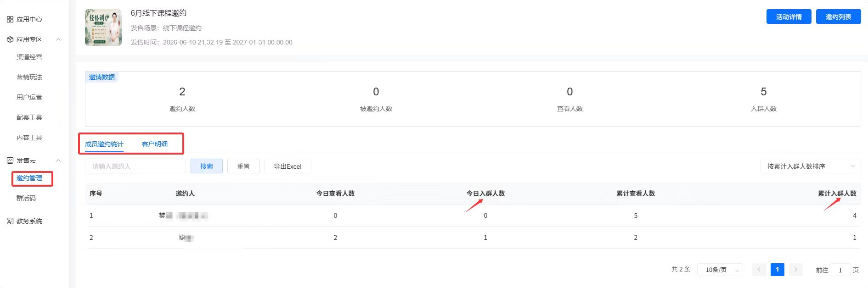Viewport: 868px width, 288px height.
Task: Switch to 成员邀约统计 tab
Action: coord(104,144)
